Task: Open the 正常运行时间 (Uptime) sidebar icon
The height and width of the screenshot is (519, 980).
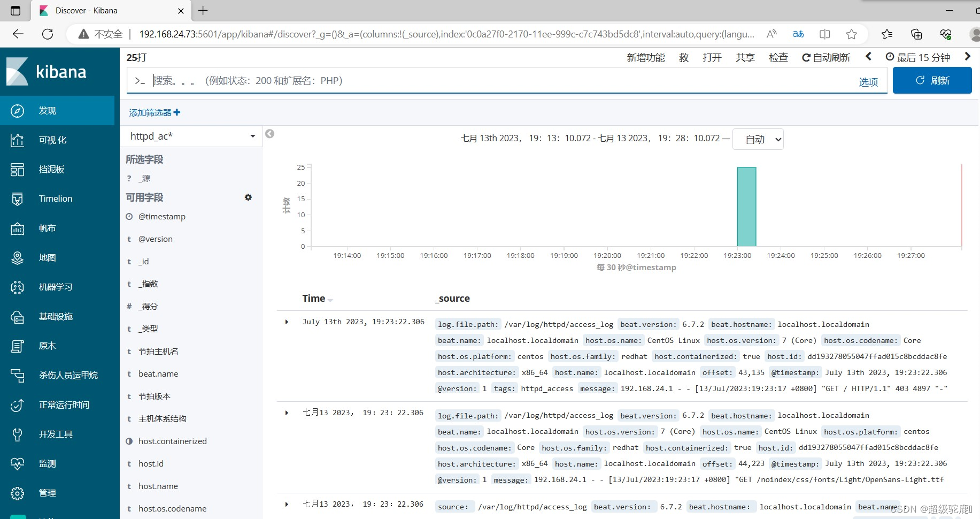Action: [17, 405]
